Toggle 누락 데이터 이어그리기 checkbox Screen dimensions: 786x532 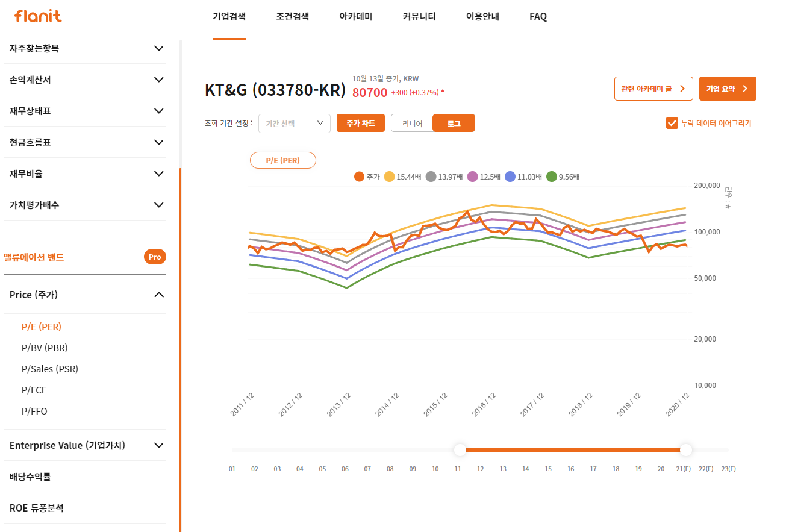[x=672, y=123]
